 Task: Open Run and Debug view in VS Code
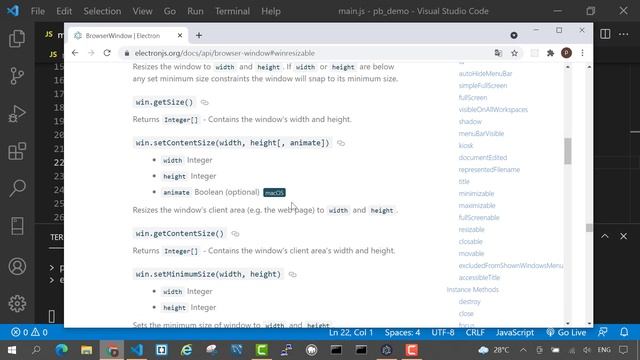pyautogui.click(x=17, y=114)
